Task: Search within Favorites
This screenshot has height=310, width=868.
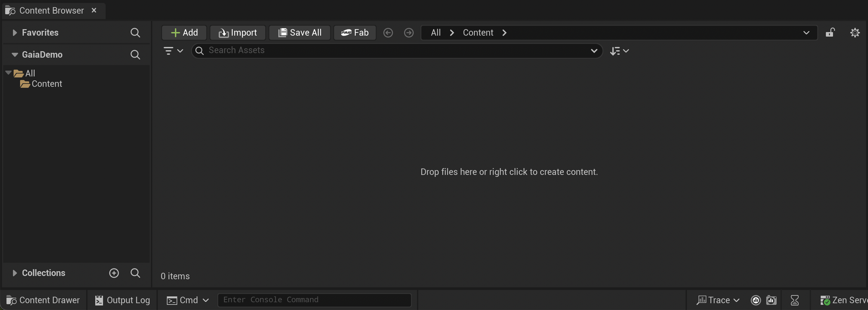Action: pyautogui.click(x=135, y=33)
